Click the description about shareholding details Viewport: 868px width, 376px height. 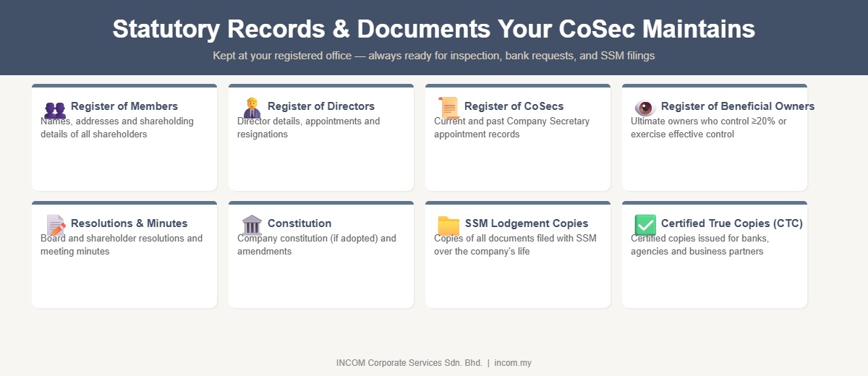tap(117, 128)
